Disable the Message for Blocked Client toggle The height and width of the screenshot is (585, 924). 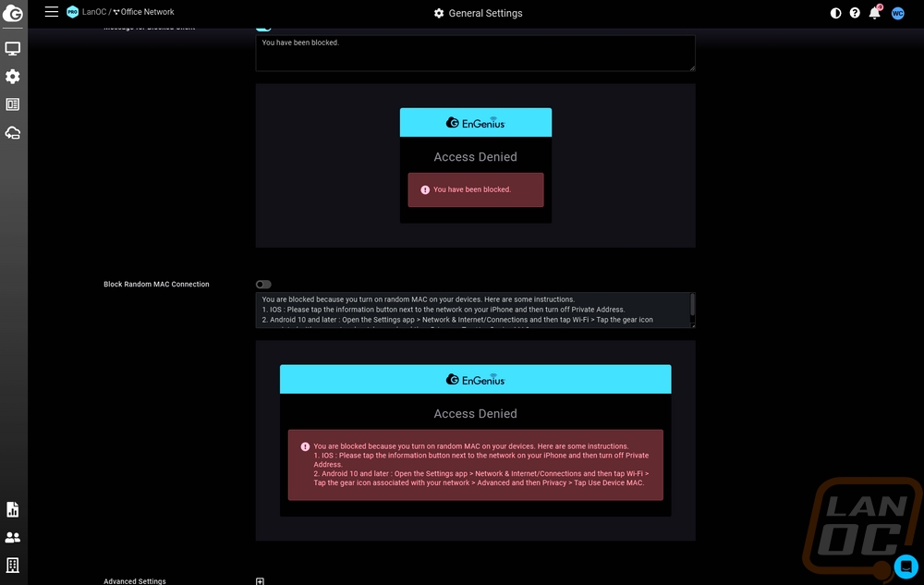[263, 28]
